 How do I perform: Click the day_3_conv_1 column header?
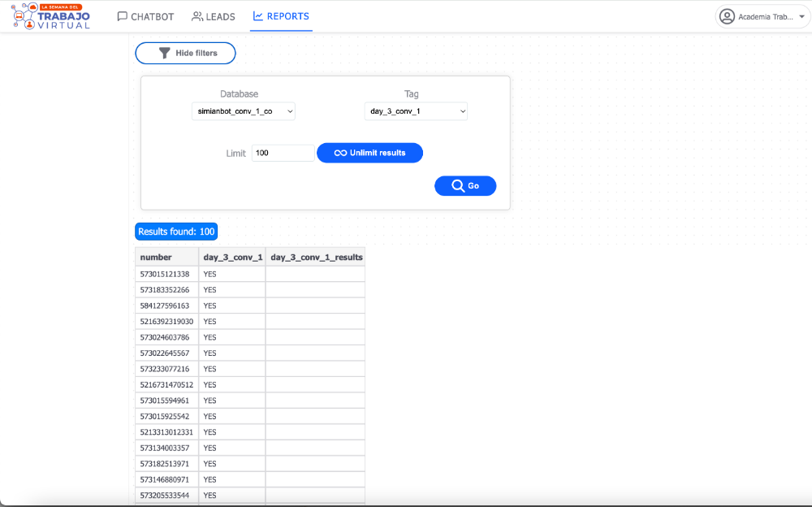(x=232, y=257)
